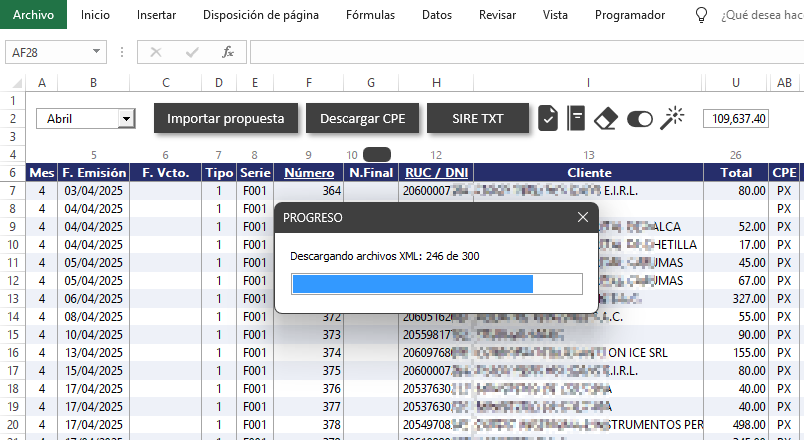The height and width of the screenshot is (440, 804).
Task: Click the number cell 364
Action: (309, 191)
